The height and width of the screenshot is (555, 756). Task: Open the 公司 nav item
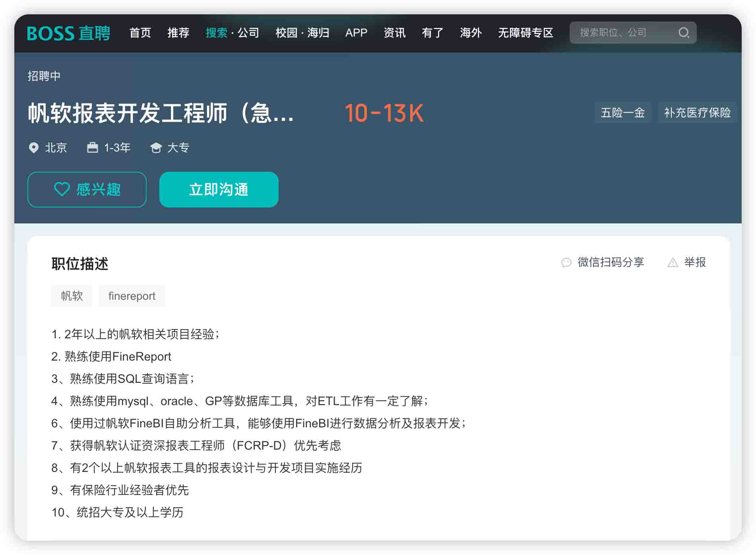248,33
